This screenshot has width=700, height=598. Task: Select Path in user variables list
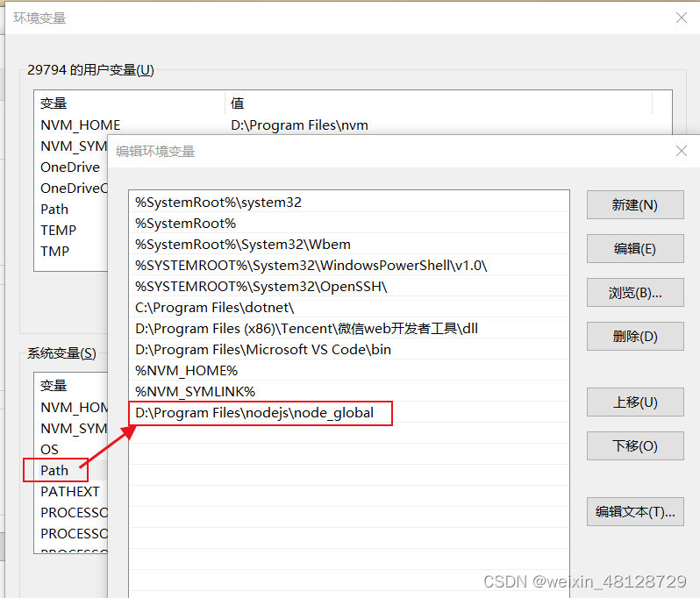click(x=54, y=209)
